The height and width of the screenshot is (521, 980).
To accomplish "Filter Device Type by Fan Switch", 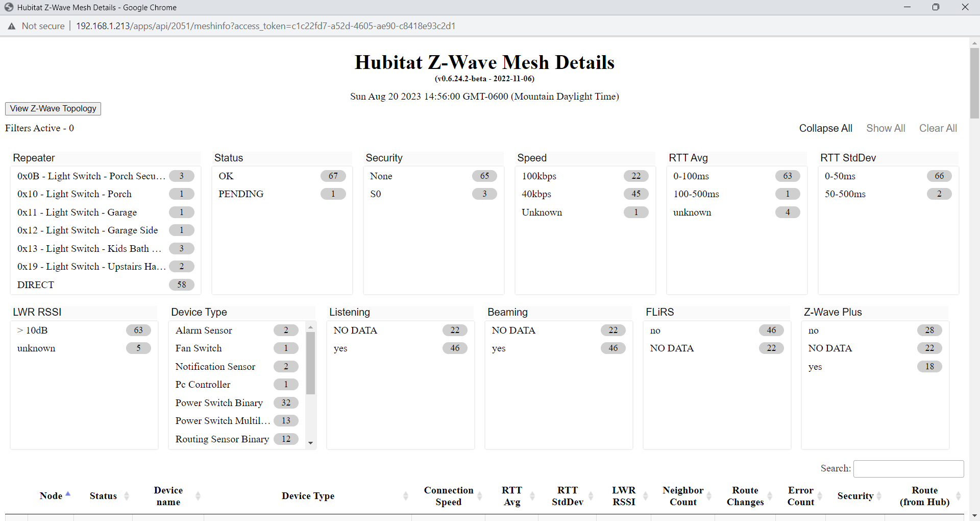I will 237,348.
